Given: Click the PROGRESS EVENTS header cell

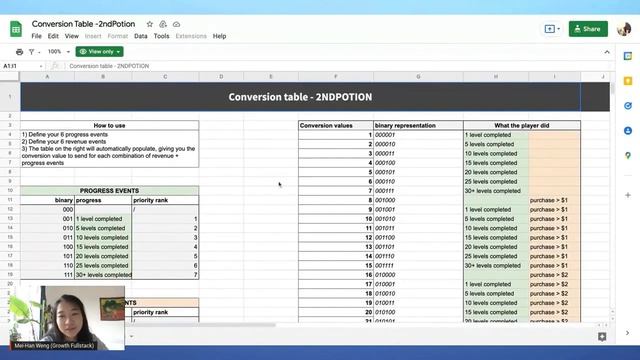Looking at the screenshot, I should 109,191.
